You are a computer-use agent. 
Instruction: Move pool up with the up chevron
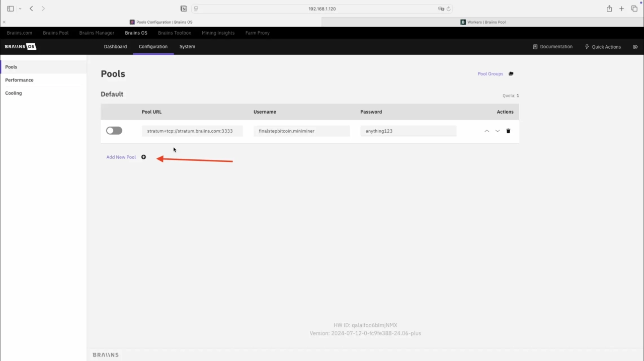(487, 131)
